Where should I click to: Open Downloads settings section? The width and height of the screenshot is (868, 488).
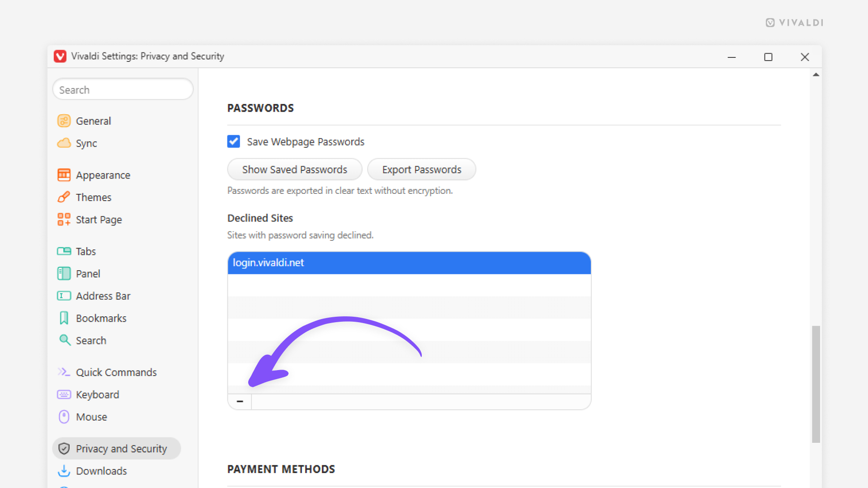tap(101, 471)
